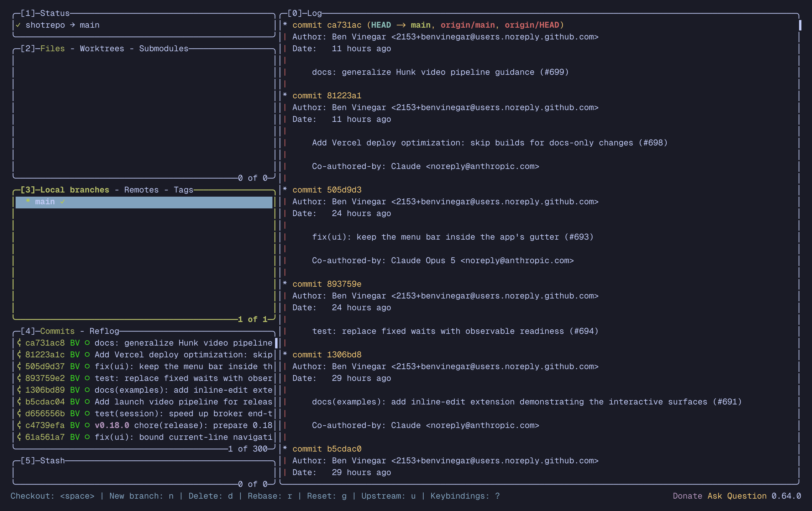The width and height of the screenshot is (812, 511).
Task: Click the Keybindings: ? hint
Action: point(465,496)
